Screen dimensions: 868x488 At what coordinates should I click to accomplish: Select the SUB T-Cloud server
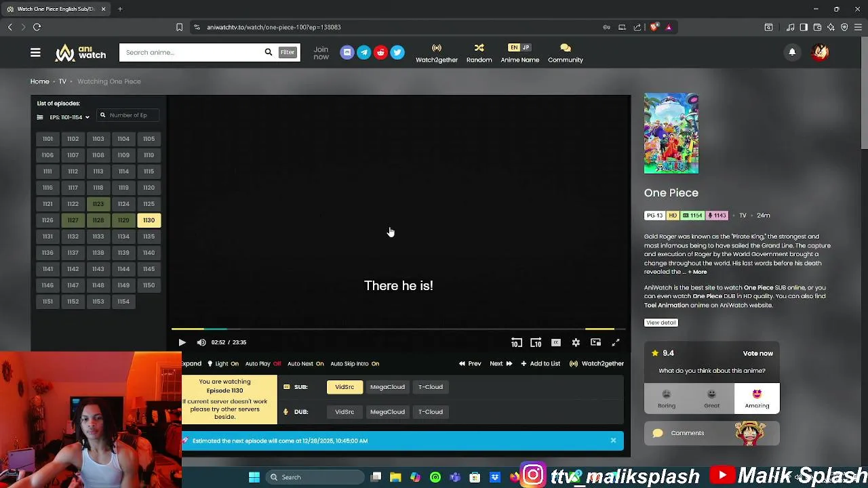pyautogui.click(x=431, y=387)
